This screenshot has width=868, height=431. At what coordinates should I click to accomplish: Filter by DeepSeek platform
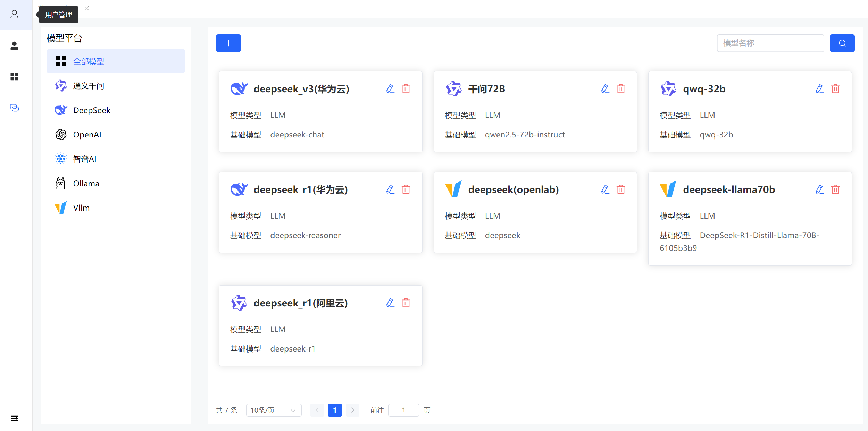[x=116, y=110]
